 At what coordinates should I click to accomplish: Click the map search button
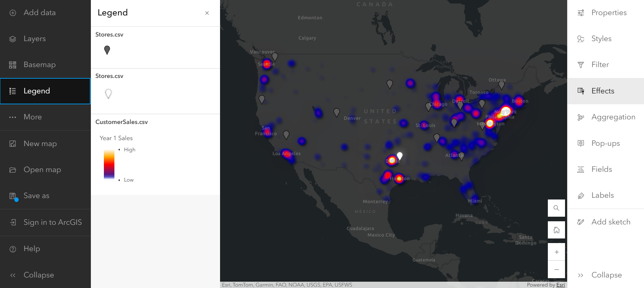[556, 208]
